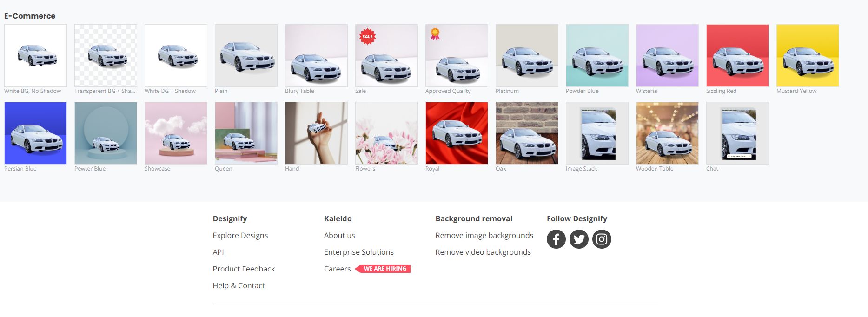Go to the API page link
The image size is (868, 317).
tap(218, 252)
